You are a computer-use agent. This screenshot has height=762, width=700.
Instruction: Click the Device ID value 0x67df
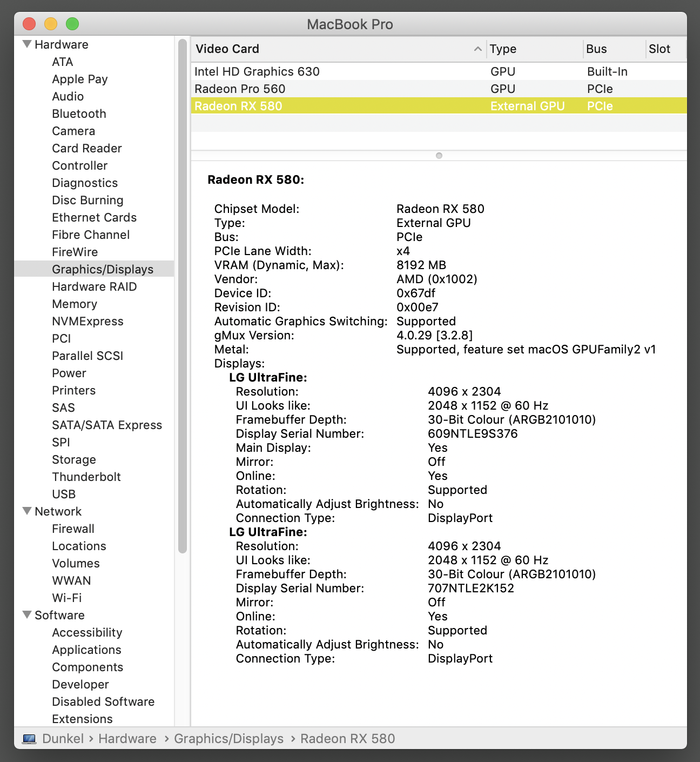[416, 293]
